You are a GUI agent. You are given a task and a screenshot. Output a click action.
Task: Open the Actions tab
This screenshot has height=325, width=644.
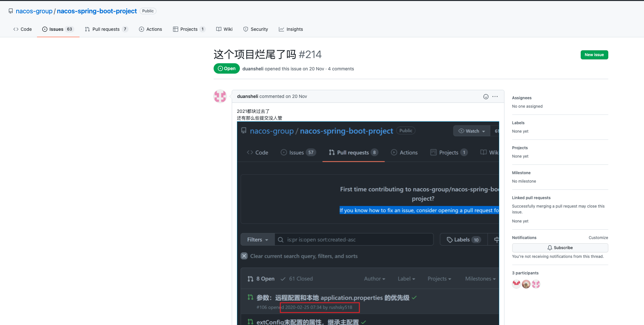point(151,29)
